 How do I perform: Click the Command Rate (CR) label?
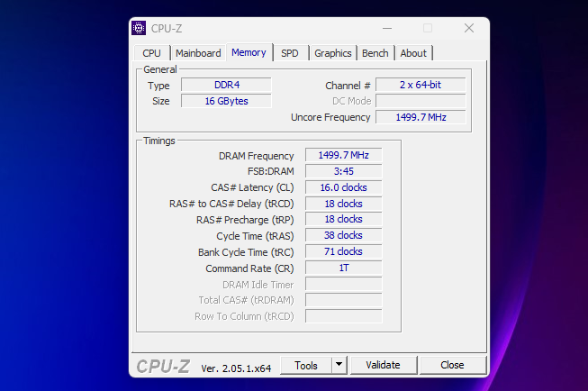(x=249, y=268)
